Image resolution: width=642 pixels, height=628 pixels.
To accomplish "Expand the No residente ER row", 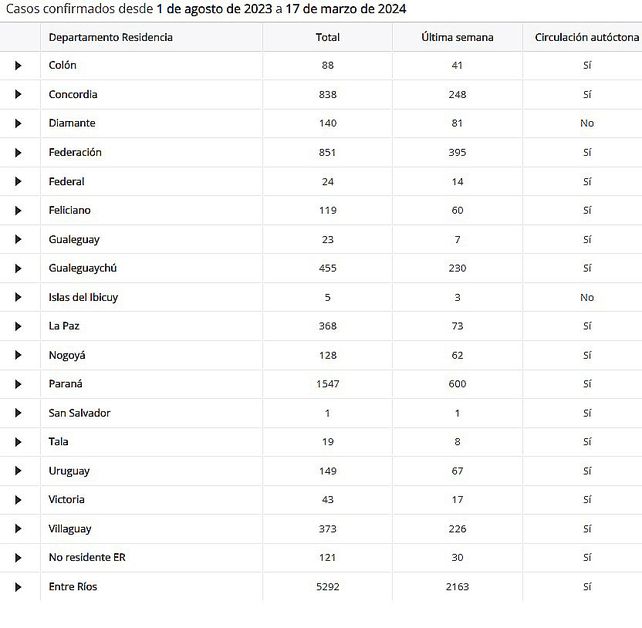I will pos(18,558).
